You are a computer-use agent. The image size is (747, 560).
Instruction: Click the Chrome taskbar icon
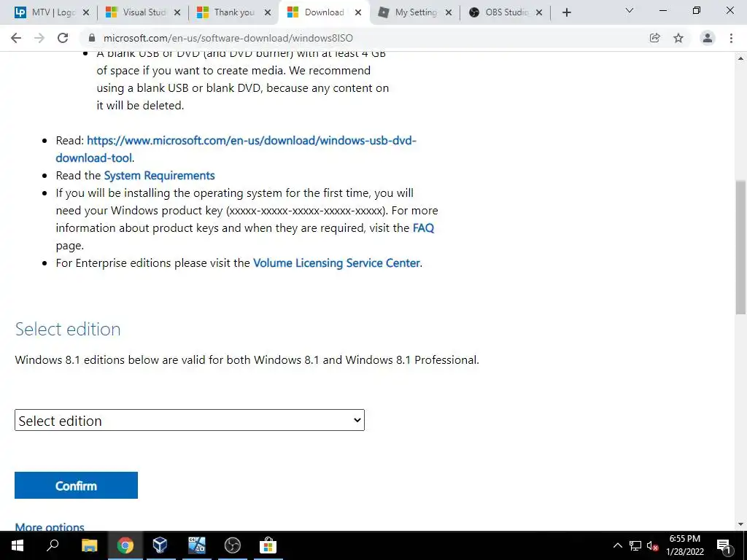(125, 545)
